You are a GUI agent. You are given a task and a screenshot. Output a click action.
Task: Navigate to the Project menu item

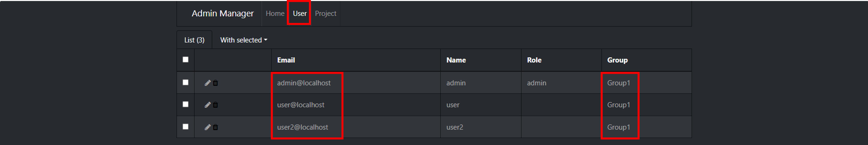coord(325,13)
